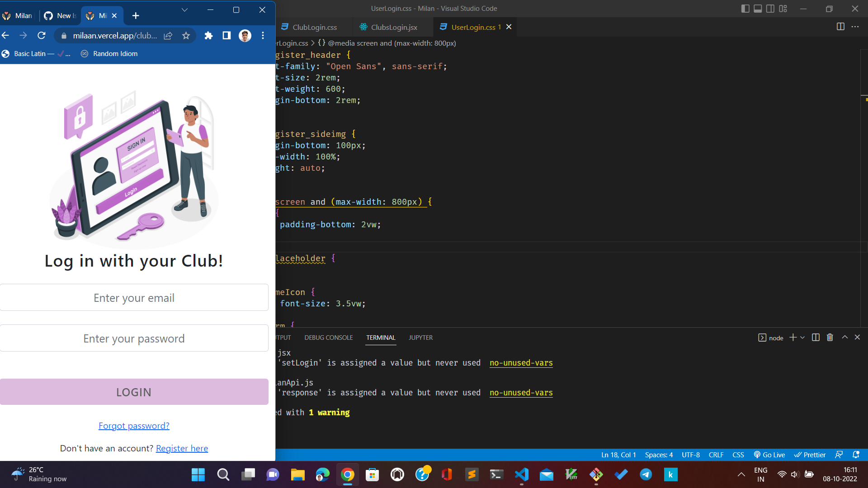Click the notifications bell in status bar
868x488 pixels.
click(855, 455)
